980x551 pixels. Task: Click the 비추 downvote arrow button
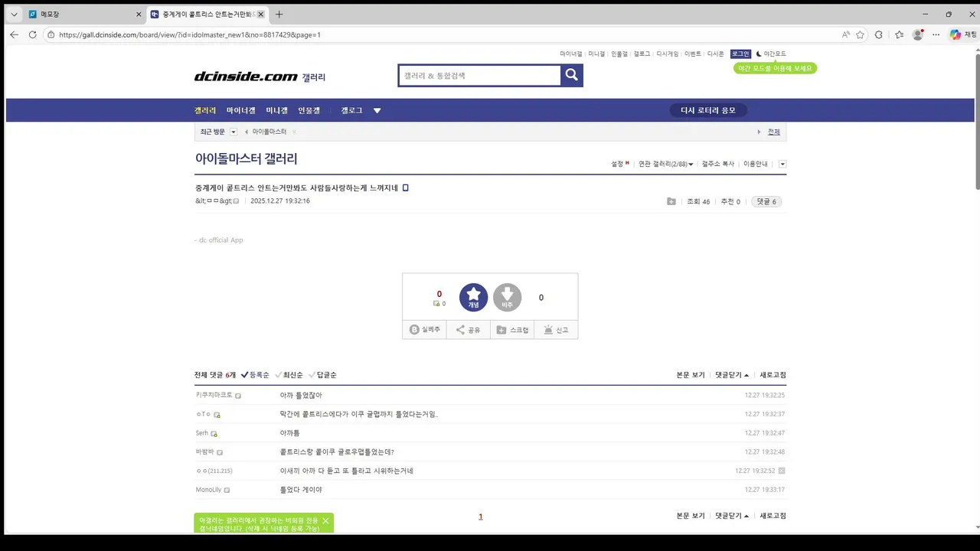click(x=507, y=297)
